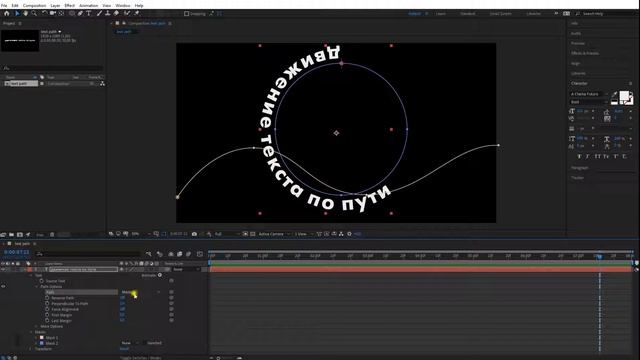Click the Home icon in the toolbar
The width and height of the screenshot is (640, 360).
click(7, 13)
